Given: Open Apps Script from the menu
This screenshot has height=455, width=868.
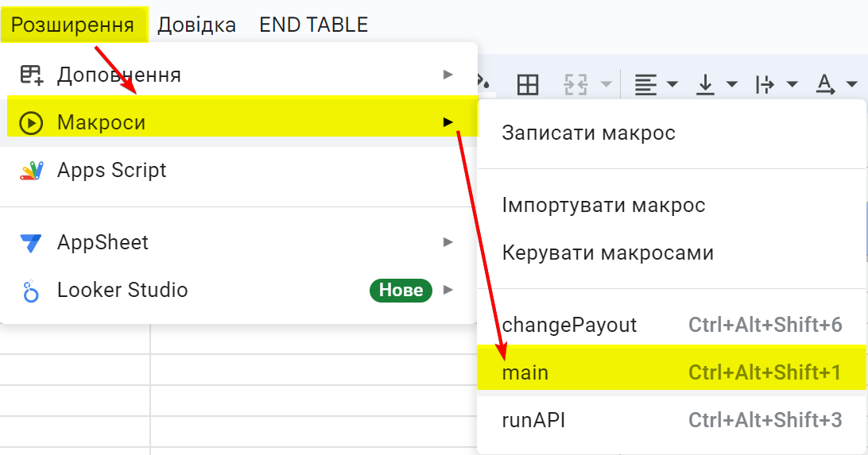Looking at the screenshot, I should [x=238, y=170].
